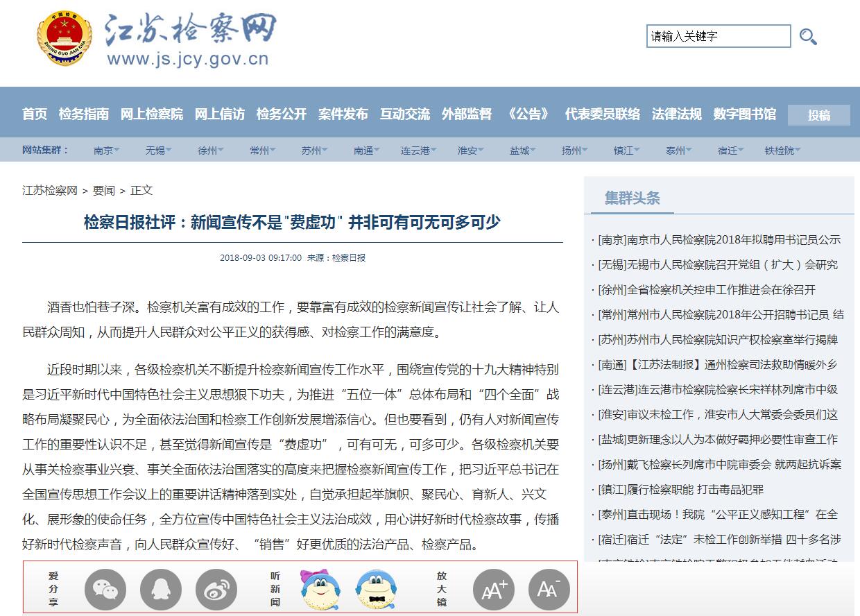Expand the 镇江 site dropdown

point(627,150)
